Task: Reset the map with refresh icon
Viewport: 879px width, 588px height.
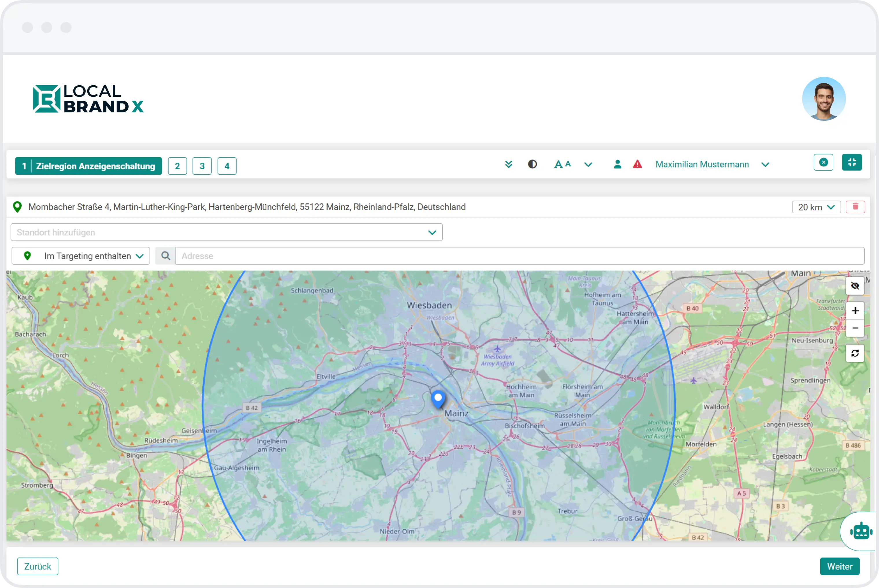Action: 855,353
